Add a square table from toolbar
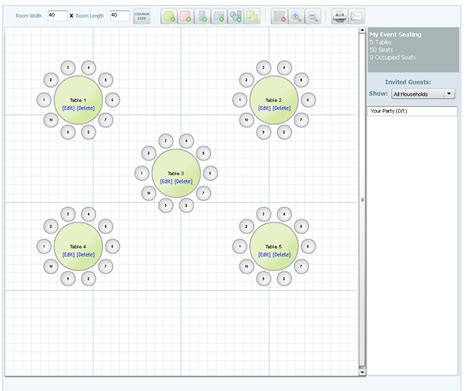The image size is (474, 391). 186,16
